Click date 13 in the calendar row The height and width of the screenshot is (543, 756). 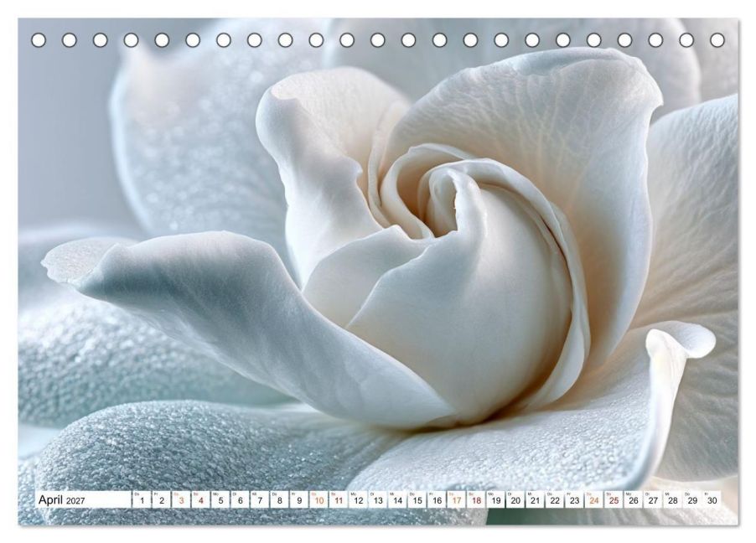tap(378, 499)
